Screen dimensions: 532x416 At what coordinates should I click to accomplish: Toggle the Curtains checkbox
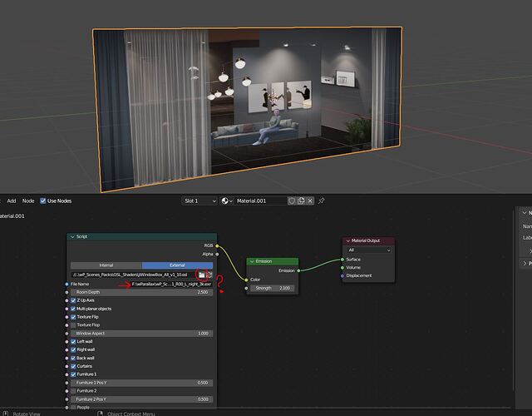click(x=73, y=366)
